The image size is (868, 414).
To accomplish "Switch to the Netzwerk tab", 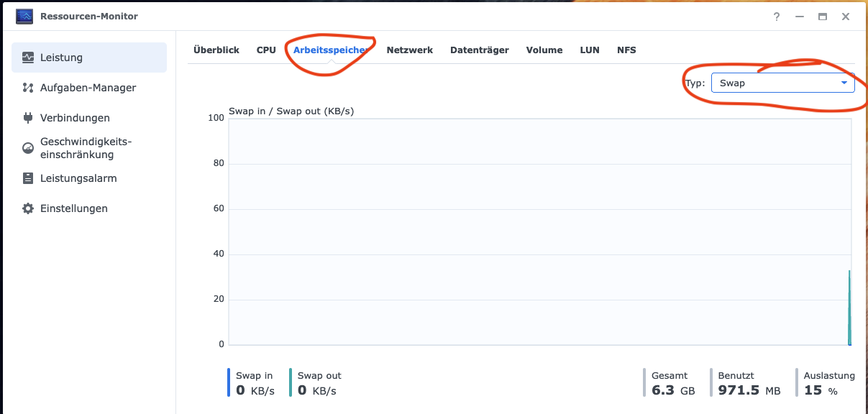I will (x=410, y=50).
